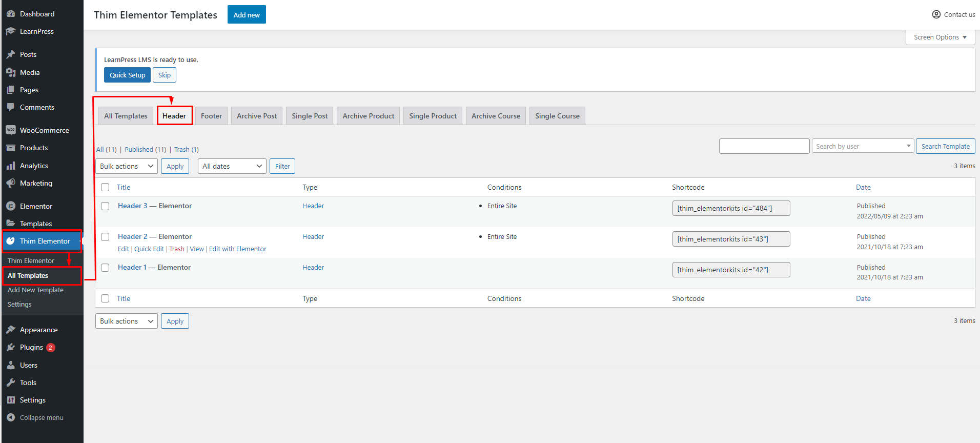The height and width of the screenshot is (443, 980).
Task: Click the Comments bubble icon
Action: pyautogui.click(x=11, y=107)
